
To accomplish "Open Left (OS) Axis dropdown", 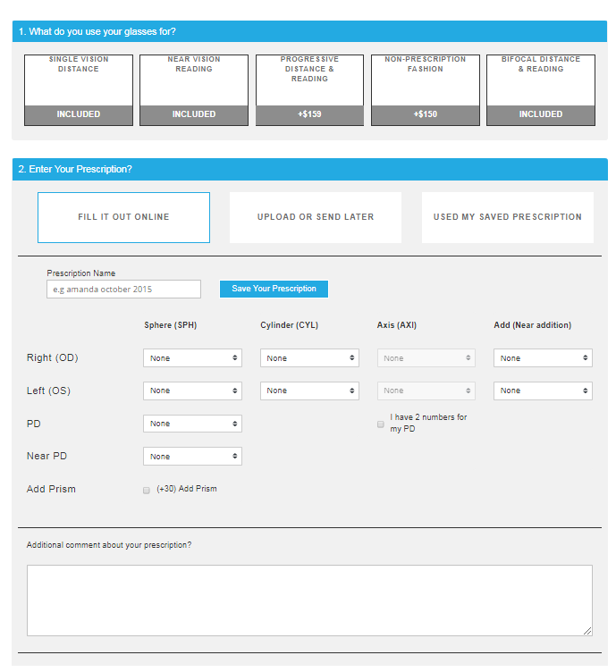I will pyautogui.click(x=426, y=391).
